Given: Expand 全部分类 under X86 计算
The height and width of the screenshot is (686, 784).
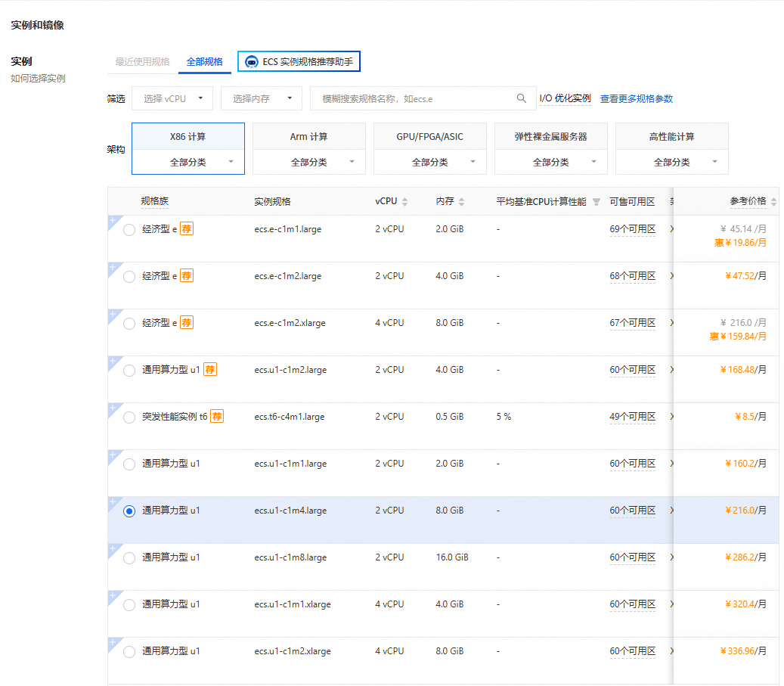Looking at the screenshot, I should pos(188,162).
